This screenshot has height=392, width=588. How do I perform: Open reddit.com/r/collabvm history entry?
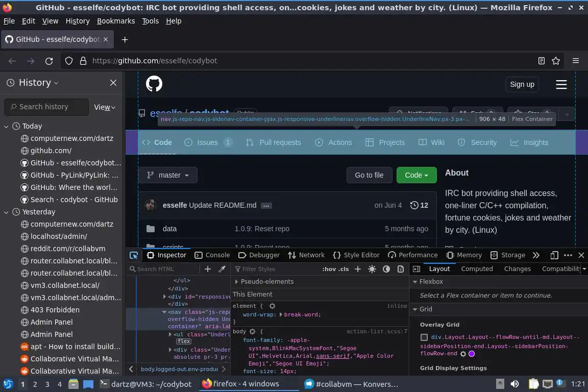[67, 249]
